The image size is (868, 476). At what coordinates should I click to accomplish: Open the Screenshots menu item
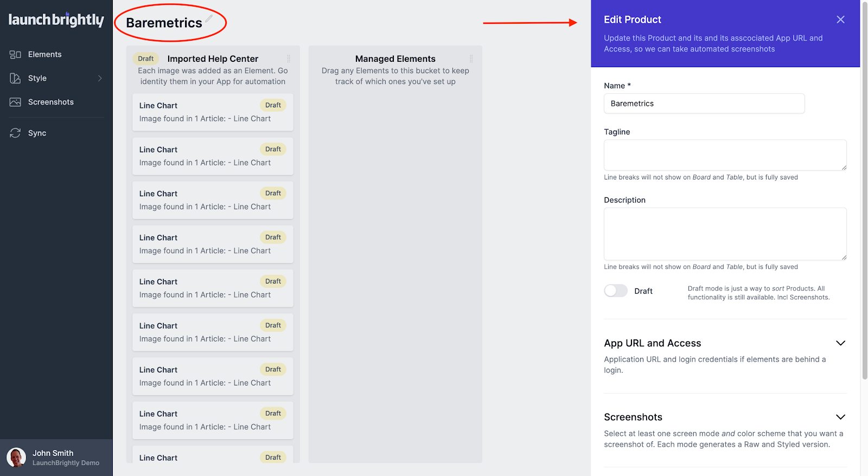coord(50,102)
